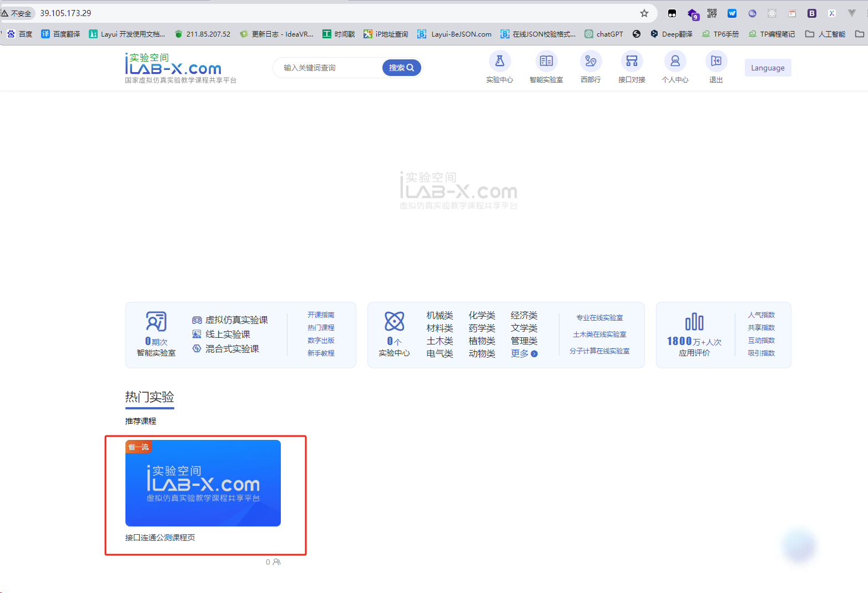Open the 人工智能 bookmarks folder
The height and width of the screenshot is (593, 868).
click(825, 34)
